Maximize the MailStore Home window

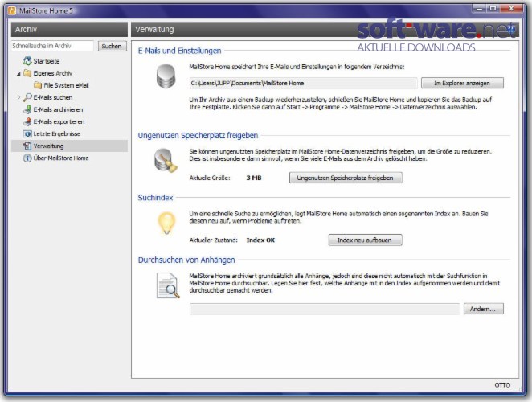click(493, 9)
